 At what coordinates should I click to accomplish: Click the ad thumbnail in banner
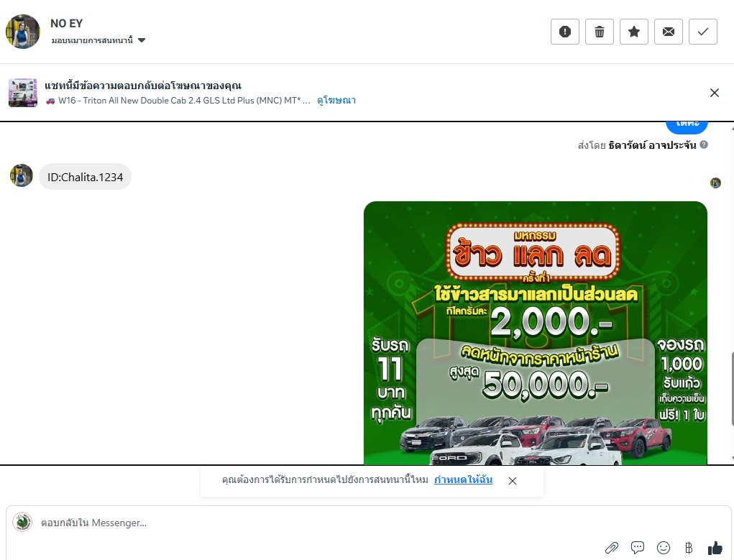coord(23,93)
